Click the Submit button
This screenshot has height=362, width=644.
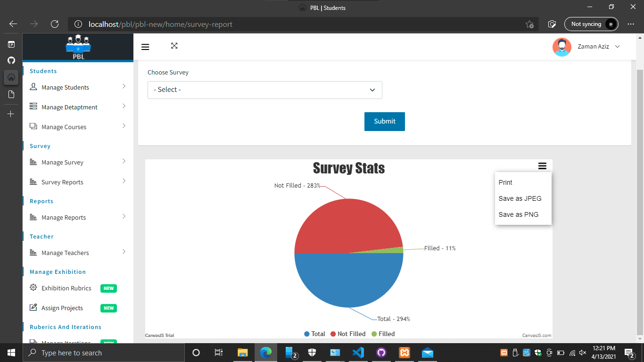pyautogui.click(x=384, y=121)
